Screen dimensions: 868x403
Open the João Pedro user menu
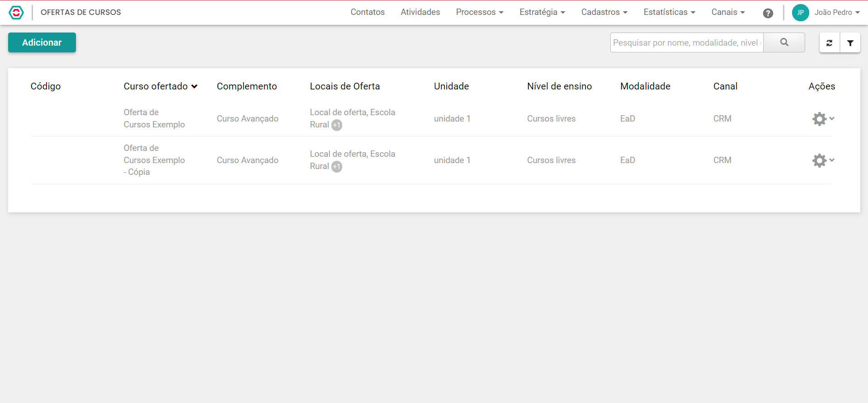coord(837,13)
